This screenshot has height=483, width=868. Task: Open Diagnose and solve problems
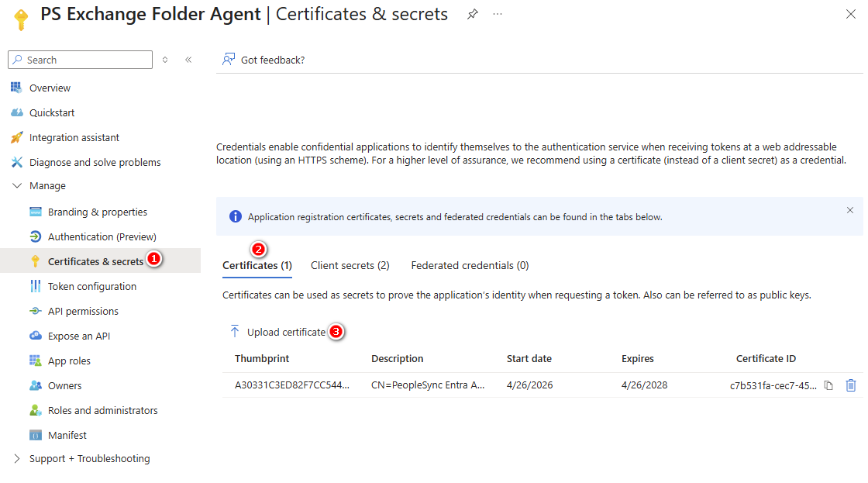point(95,162)
